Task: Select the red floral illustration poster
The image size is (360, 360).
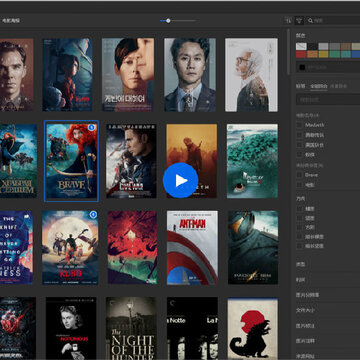Action: click(132, 247)
